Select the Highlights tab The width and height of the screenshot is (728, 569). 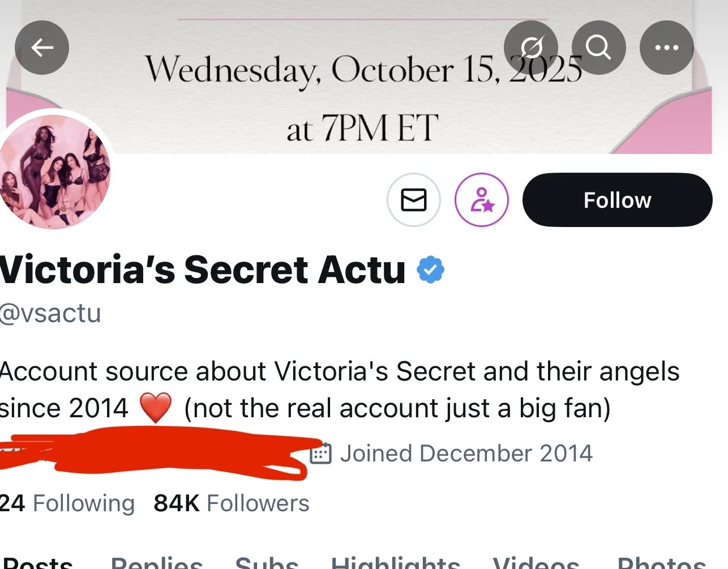point(396,563)
